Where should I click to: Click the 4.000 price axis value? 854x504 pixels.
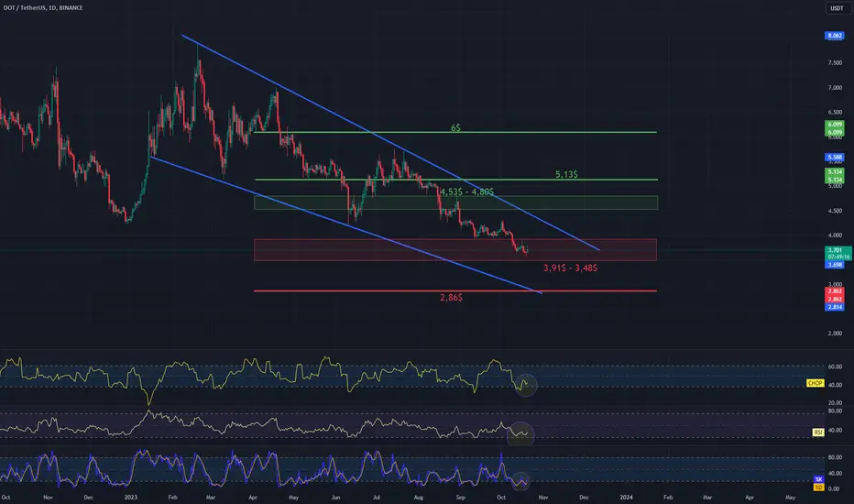click(835, 235)
